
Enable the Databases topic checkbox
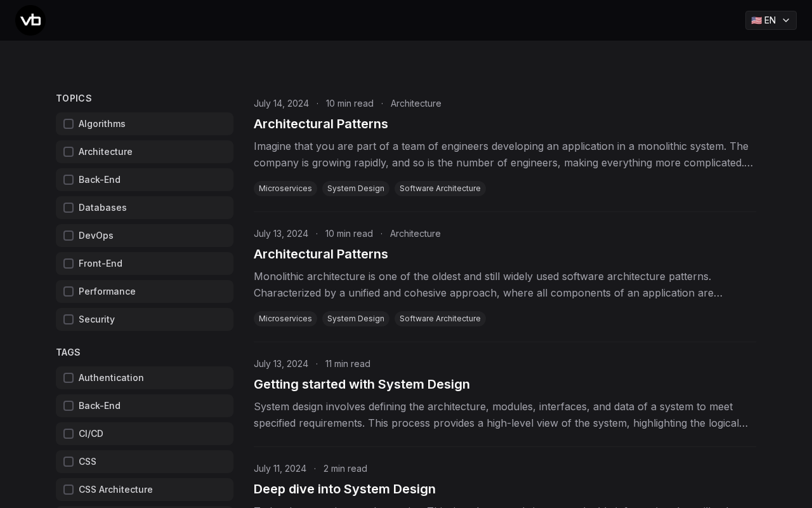(69, 208)
